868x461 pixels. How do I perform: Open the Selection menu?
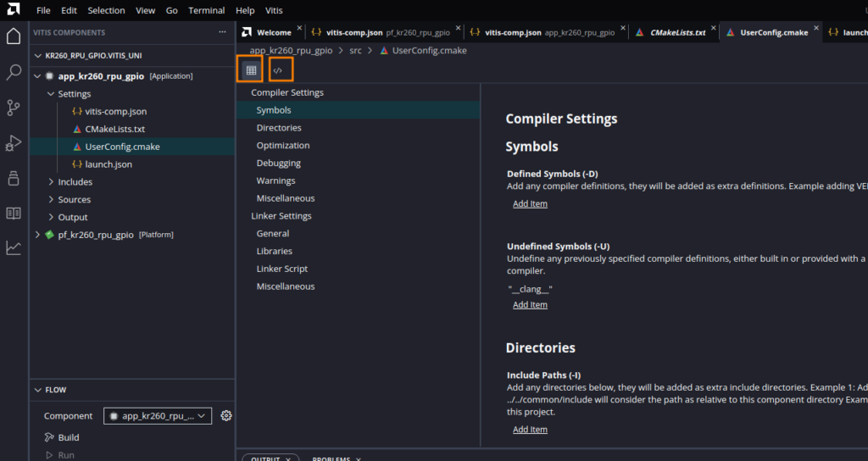tap(106, 10)
